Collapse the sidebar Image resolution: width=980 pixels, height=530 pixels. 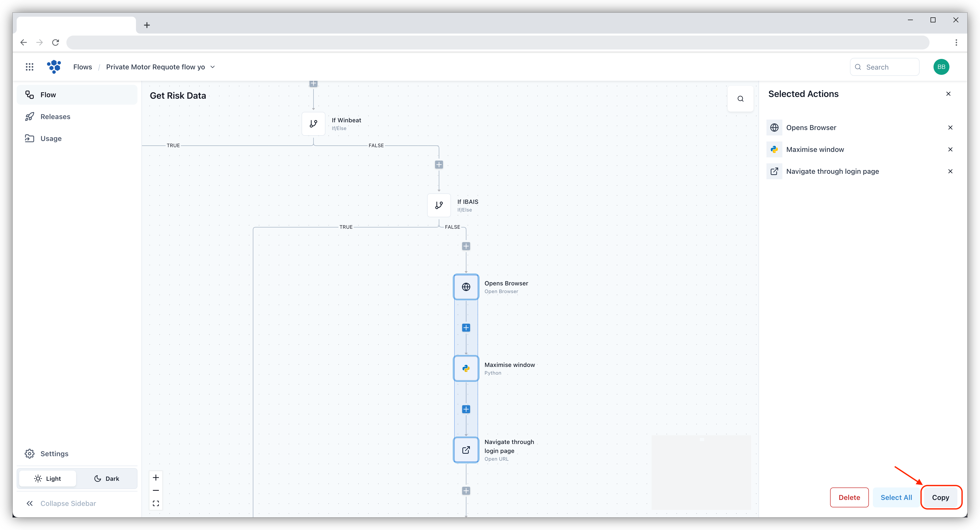(61, 503)
